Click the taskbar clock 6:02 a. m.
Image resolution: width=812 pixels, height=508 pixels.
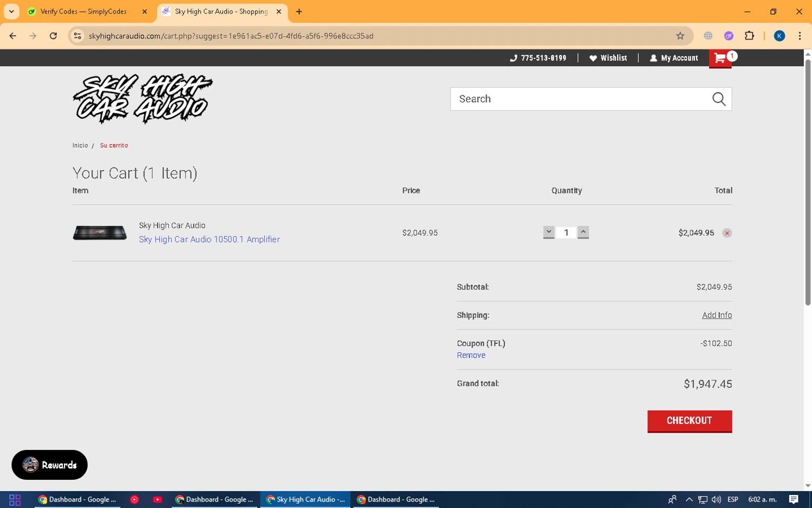[x=762, y=499]
